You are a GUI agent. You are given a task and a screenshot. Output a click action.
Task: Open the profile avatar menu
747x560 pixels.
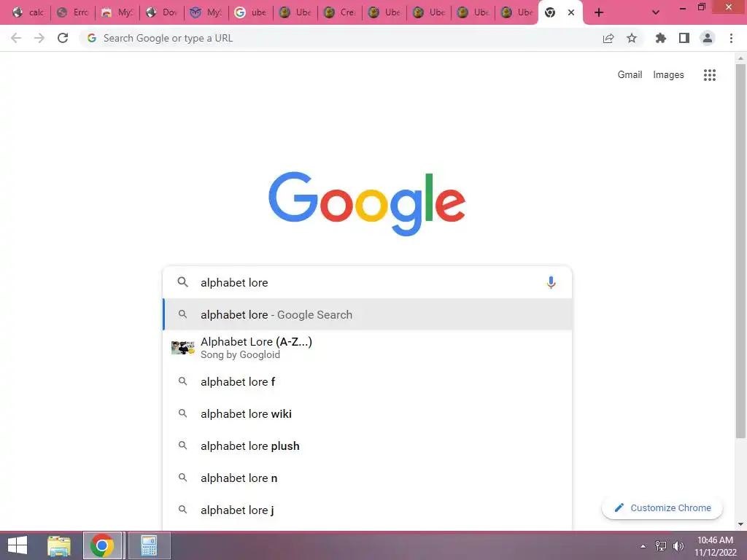coord(708,38)
